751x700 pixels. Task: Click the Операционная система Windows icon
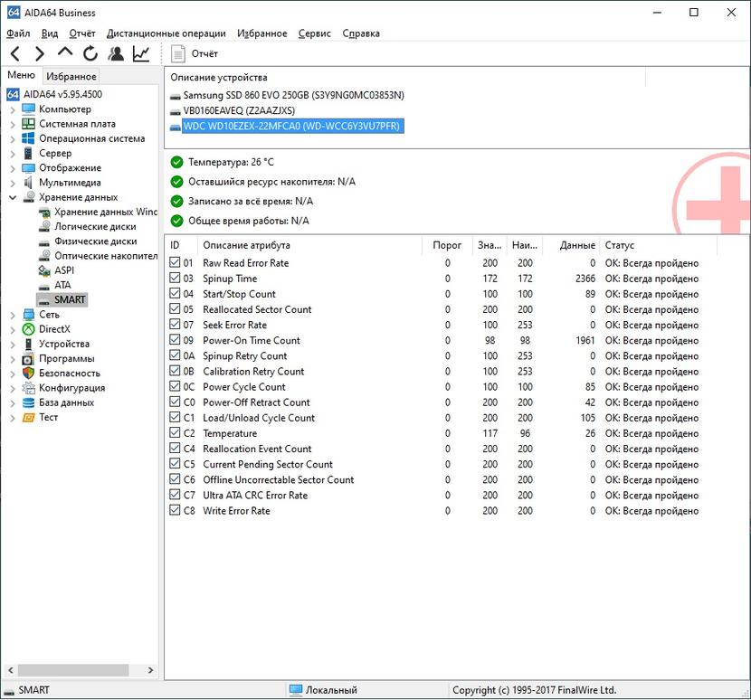click(x=28, y=138)
